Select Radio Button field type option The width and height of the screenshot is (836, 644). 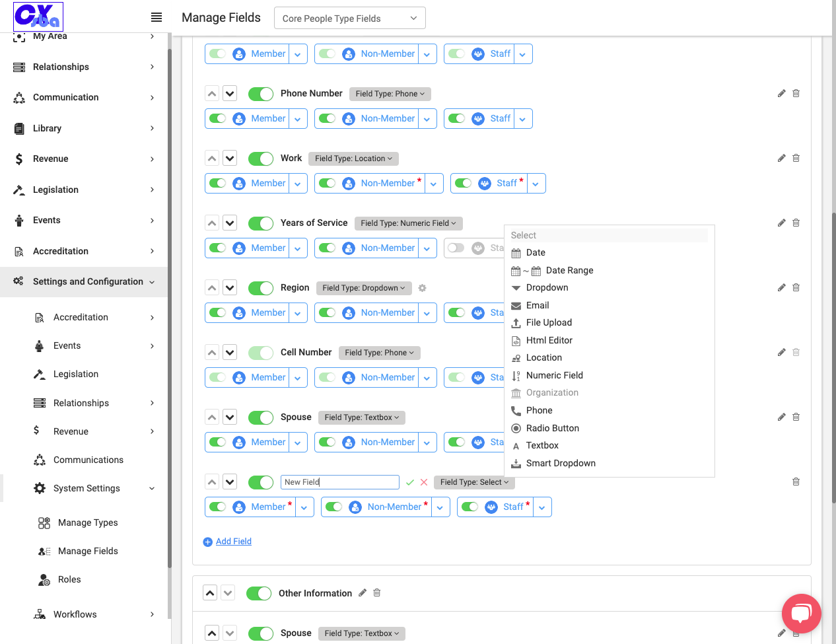pyautogui.click(x=552, y=428)
